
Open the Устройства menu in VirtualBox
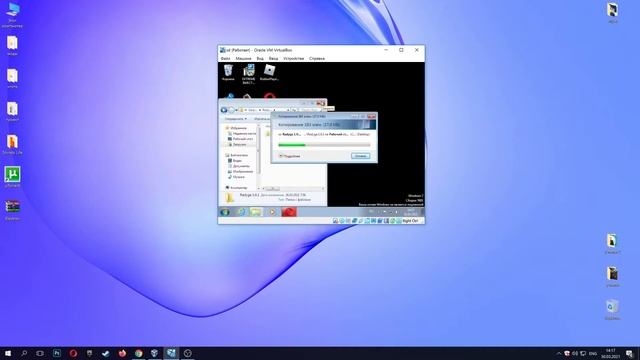pos(293,59)
